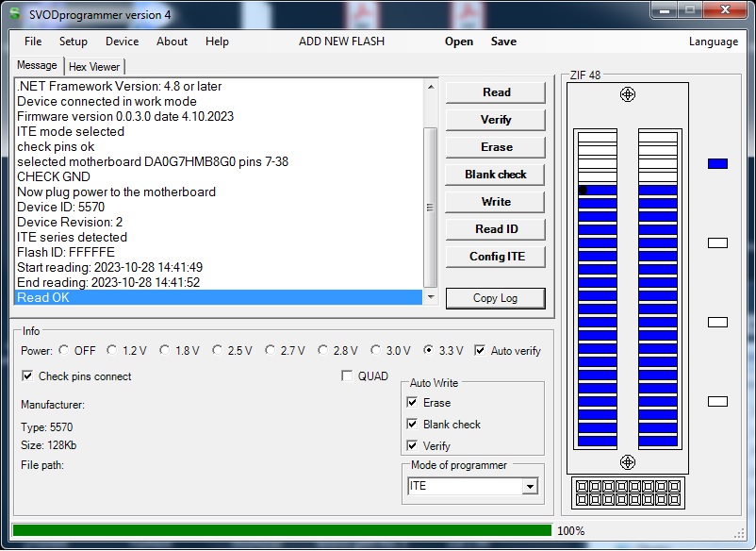This screenshot has height=551, width=756.
Task: Open the Setup menu
Action: coord(74,42)
